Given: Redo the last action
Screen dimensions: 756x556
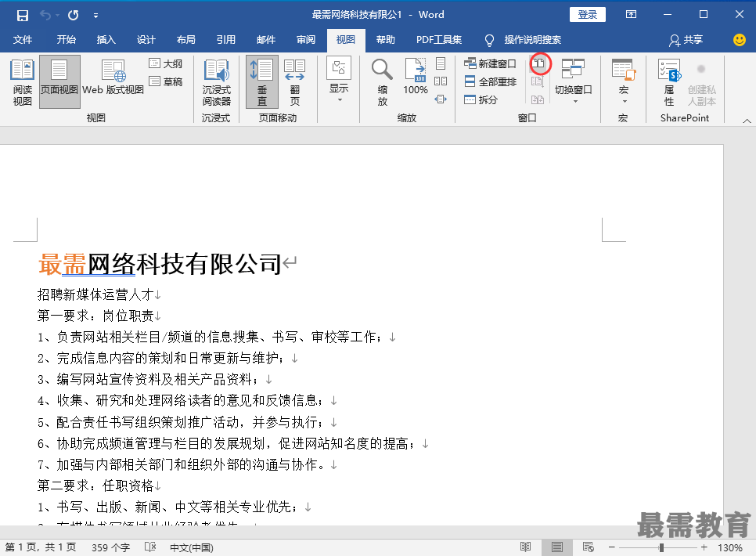Looking at the screenshot, I should point(73,15).
